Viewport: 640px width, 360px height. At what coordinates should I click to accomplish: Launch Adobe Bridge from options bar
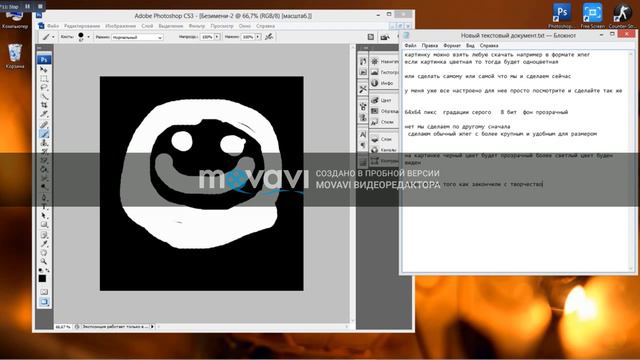(x=384, y=37)
